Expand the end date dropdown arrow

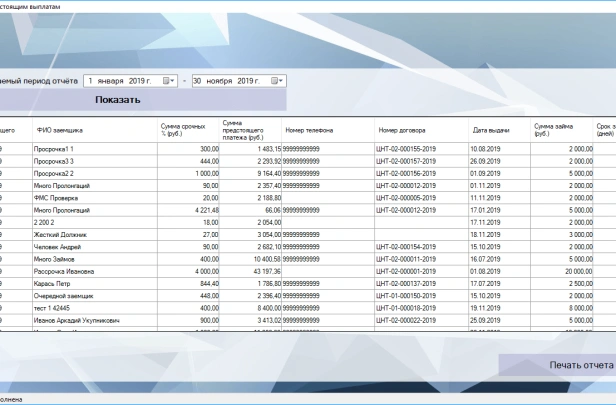click(x=281, y=81)
